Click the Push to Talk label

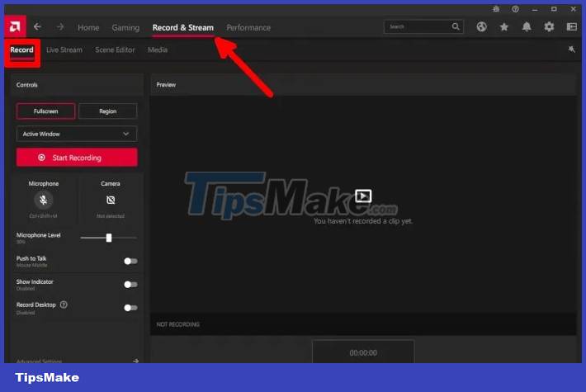pos(31,258)
